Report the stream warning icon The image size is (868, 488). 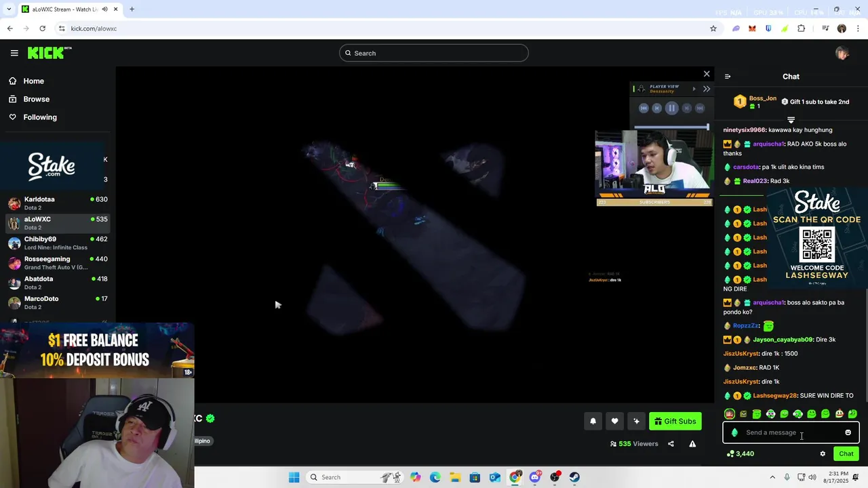(692, 444)
